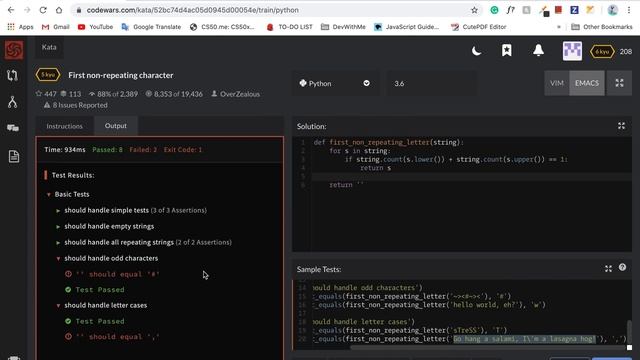Click the kata star count icon
Image resolution: width=640 pixels, height=360 pixels.
tap(39, 94)
